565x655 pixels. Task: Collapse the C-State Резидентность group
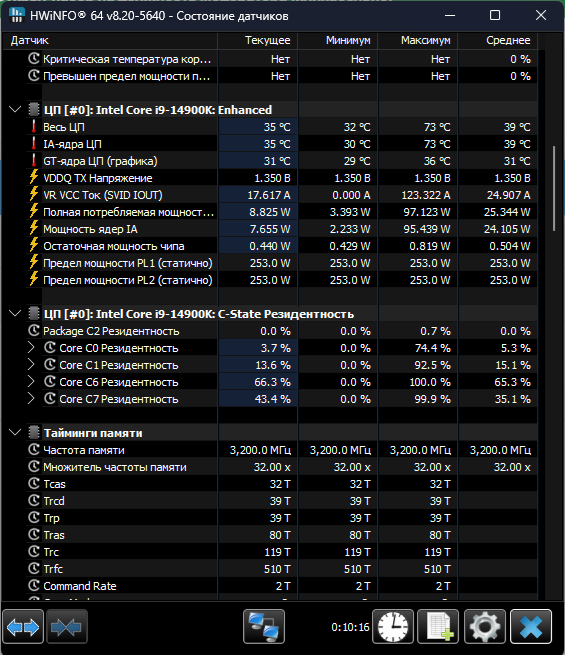pos(15,313)
